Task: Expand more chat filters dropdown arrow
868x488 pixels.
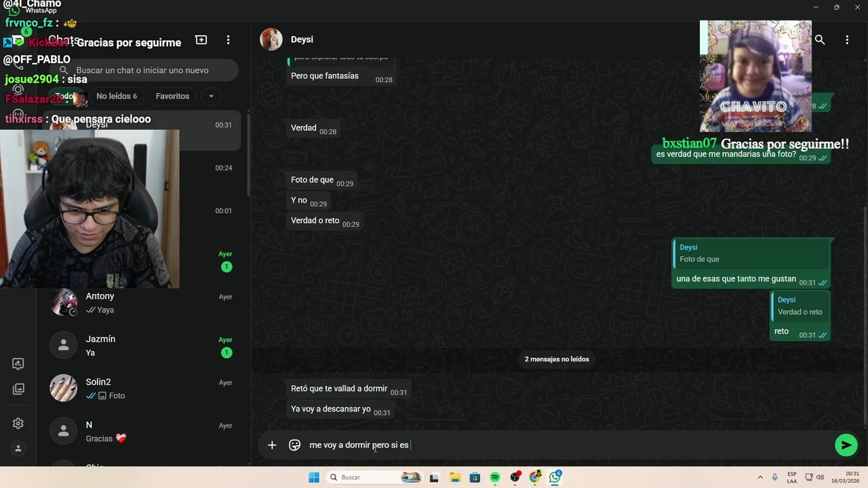Action: 211,96
